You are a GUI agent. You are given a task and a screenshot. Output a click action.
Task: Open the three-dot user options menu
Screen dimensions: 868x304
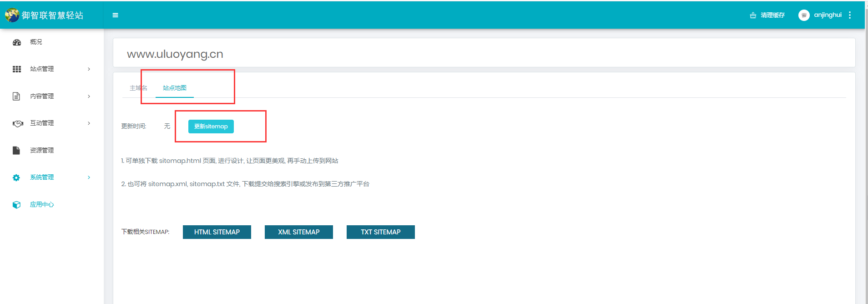850,15
